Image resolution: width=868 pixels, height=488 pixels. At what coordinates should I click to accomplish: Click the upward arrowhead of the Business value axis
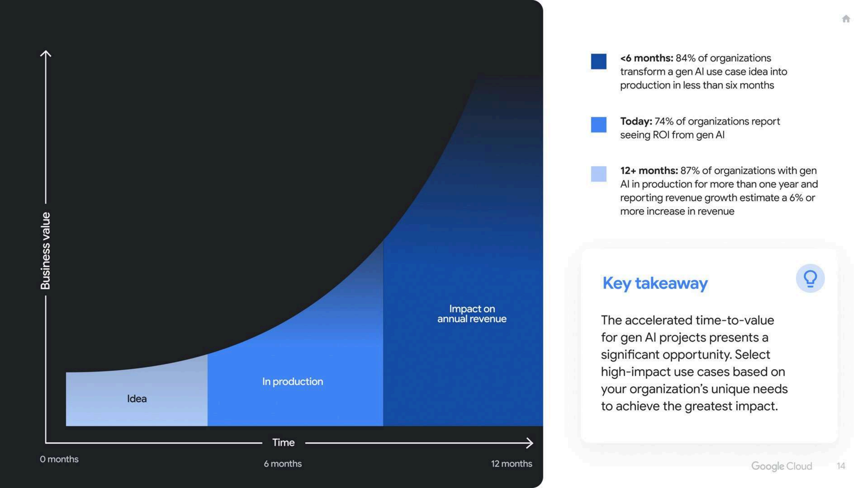(x=46, y=54)
